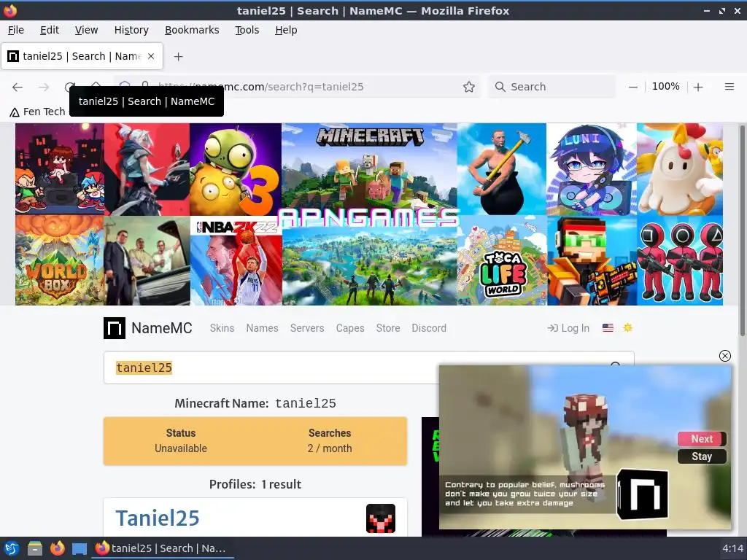Click the 4:14 taskbar clock
This screenshot has height=560, width=747.
[732, 548]
